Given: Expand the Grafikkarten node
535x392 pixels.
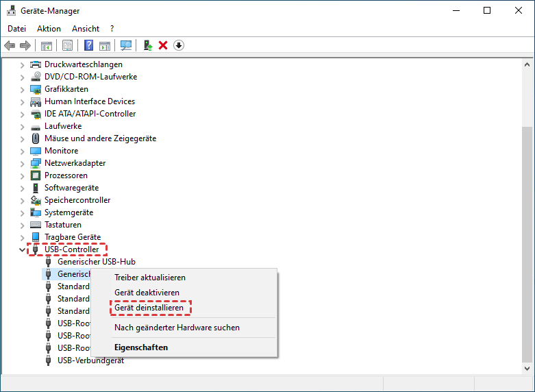Looking at the screenshot, I should click(x=22, y=90).
